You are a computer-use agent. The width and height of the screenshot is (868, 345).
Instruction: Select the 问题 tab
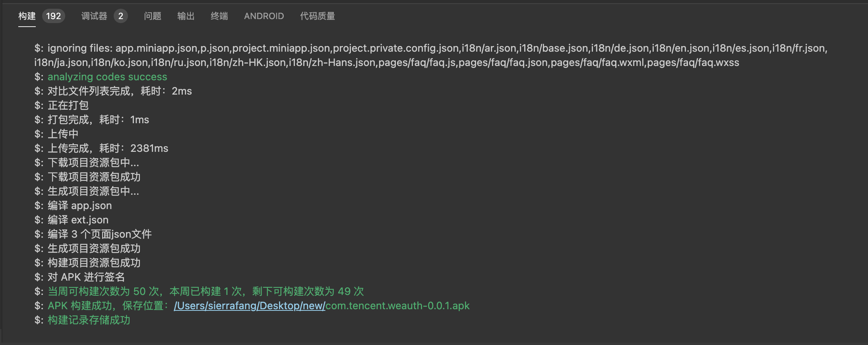pos(153,16)
